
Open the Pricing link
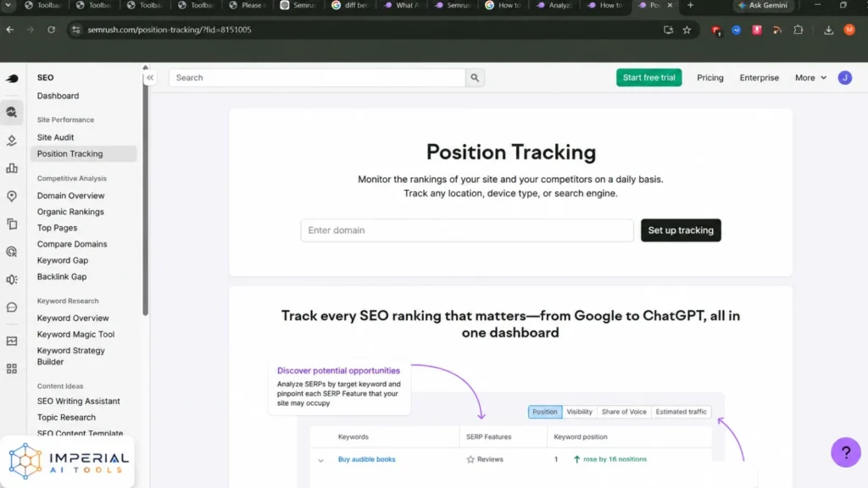[x=710, y=78]
